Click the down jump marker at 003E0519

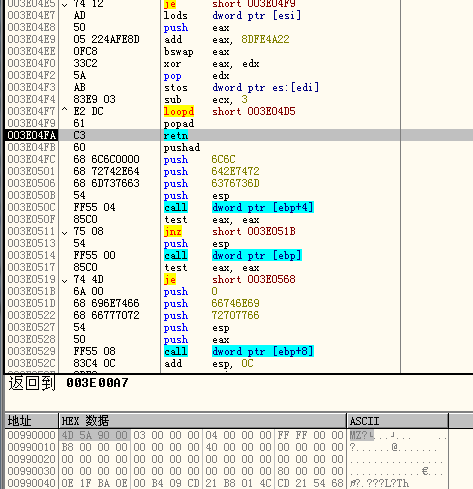coord(65,281)
